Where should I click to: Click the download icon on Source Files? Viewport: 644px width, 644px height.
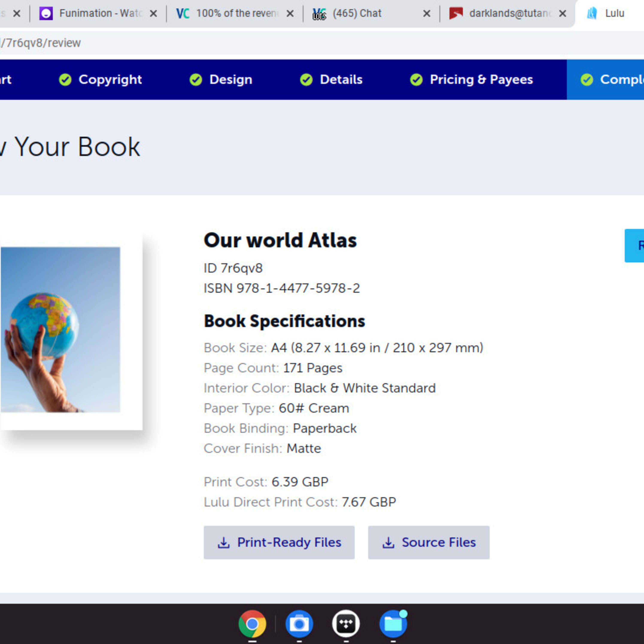[388, 543]
